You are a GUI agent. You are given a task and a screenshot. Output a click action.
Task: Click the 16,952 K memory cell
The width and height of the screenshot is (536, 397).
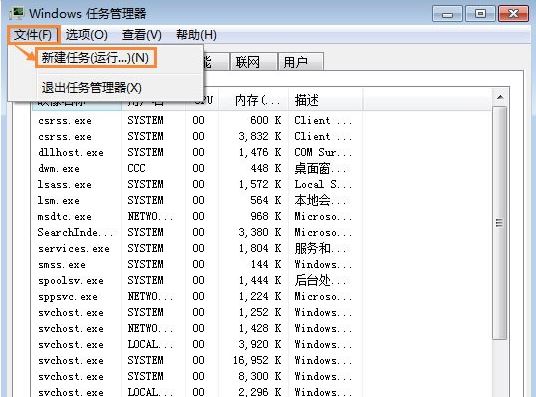click(x=257, y=360)
